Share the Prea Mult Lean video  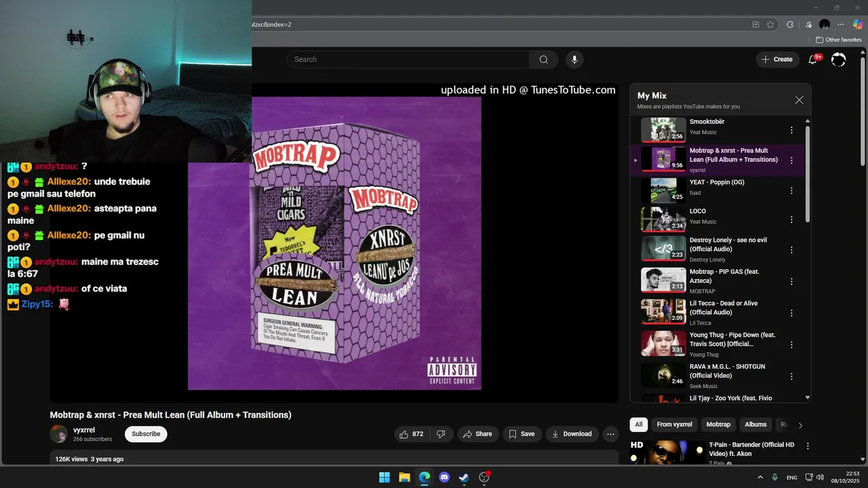point(477,434)
